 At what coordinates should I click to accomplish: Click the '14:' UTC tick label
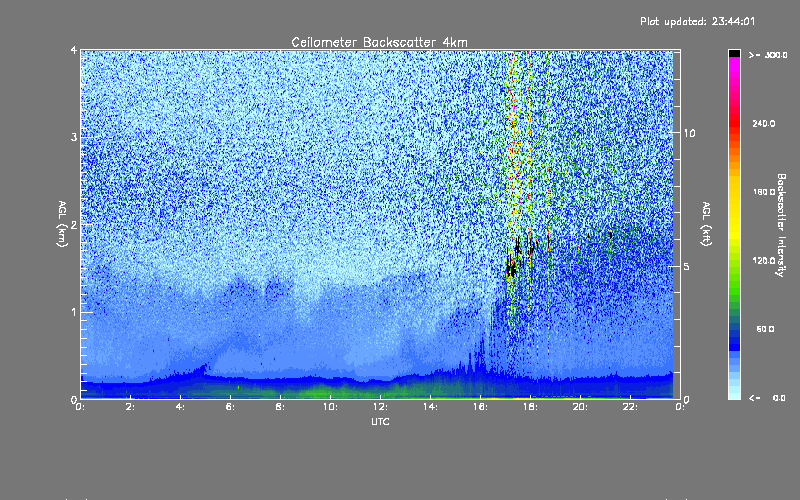tap(431, 407)
